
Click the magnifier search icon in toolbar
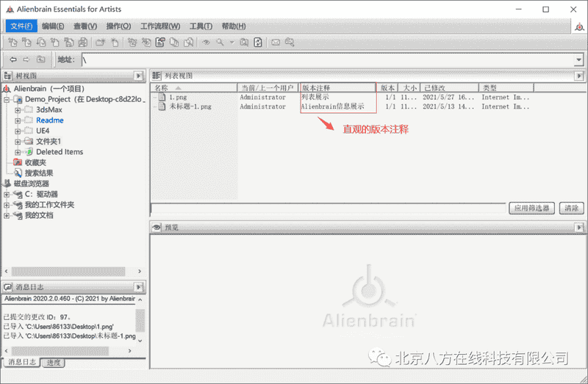point(220,43)
